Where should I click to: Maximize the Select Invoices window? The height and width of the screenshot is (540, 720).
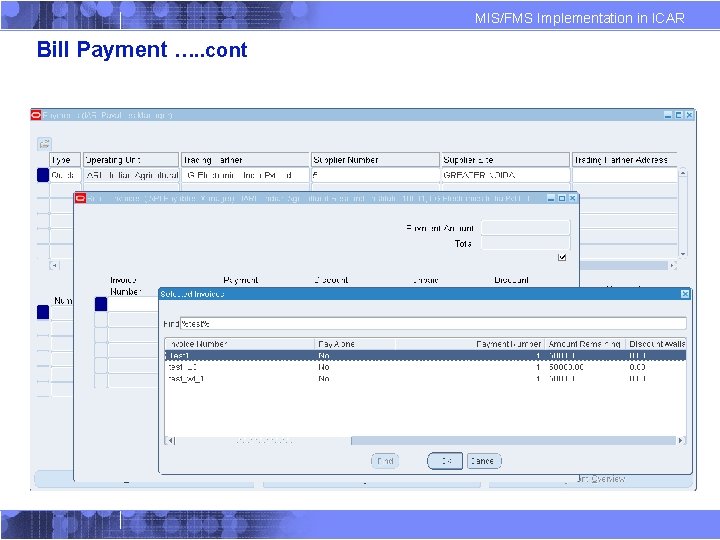coord(562,198)
